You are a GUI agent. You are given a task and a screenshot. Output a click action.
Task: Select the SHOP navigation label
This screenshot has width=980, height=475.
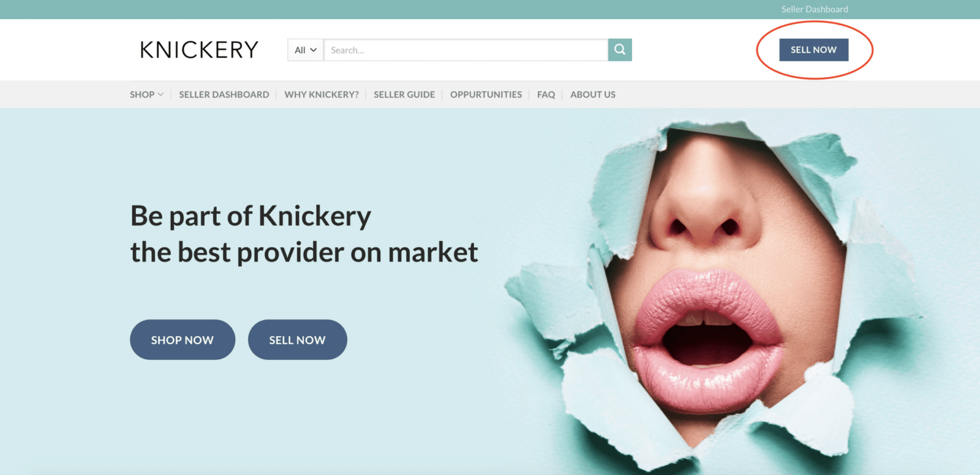tap(142, 94)
